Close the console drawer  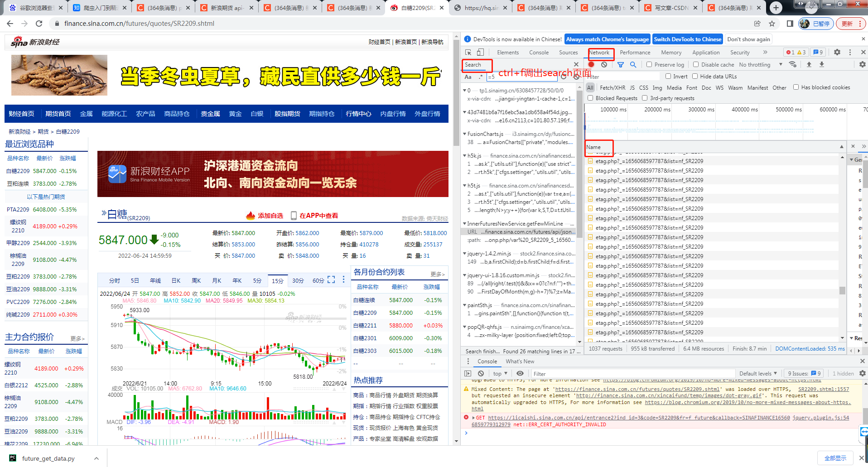(862, 361)
